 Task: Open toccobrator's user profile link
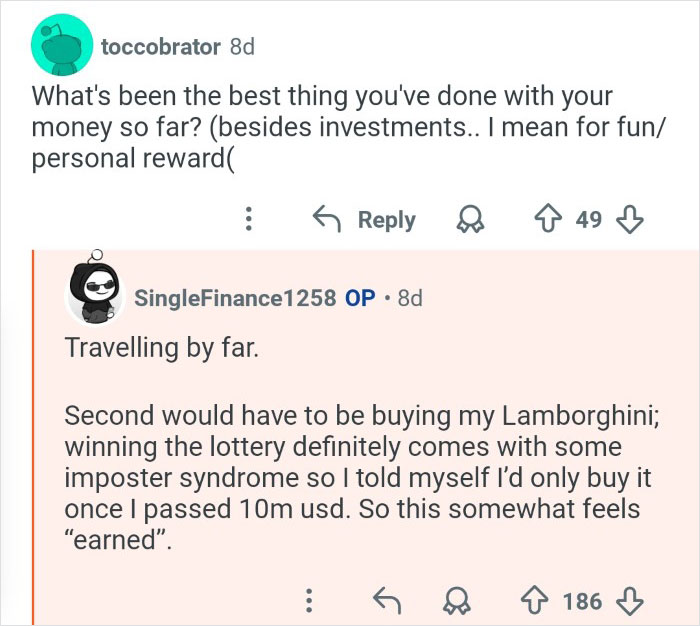(x=160, y=47)
